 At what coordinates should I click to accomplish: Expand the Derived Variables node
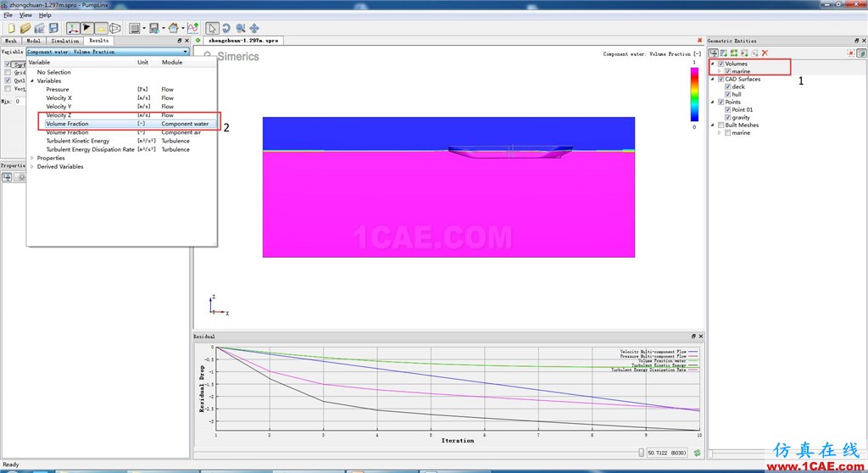click(32, 166)
